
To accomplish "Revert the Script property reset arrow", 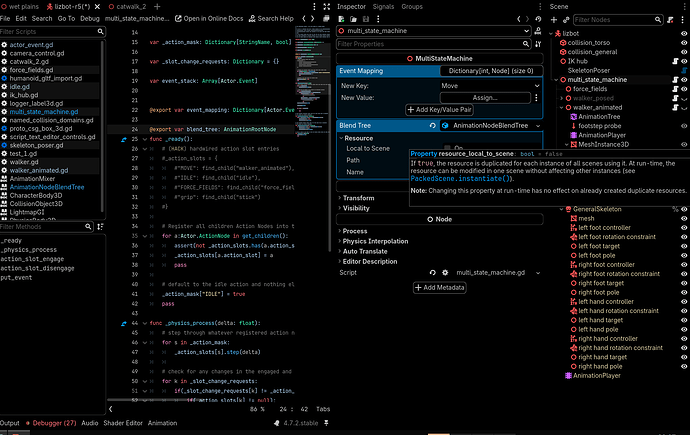I will tap(433, 273).
